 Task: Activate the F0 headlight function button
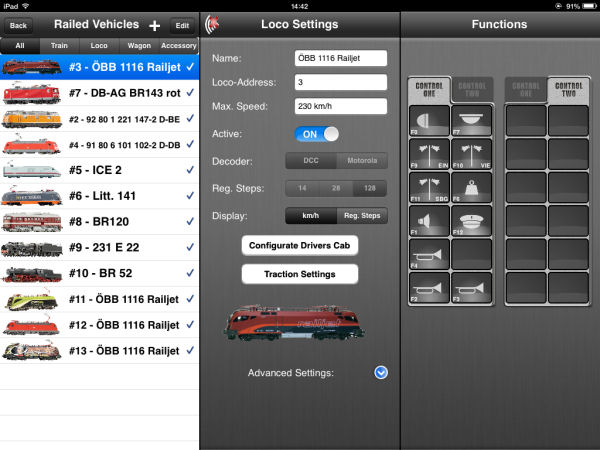click(x=429, y=121)
